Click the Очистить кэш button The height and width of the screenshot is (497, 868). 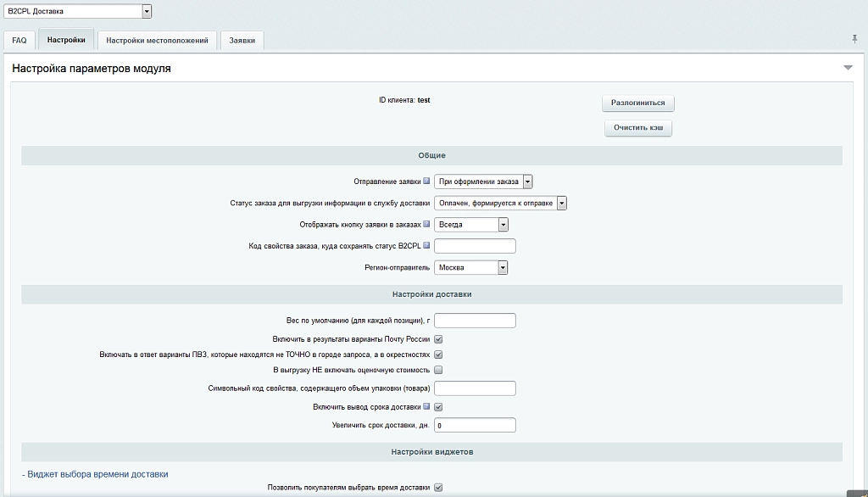click(x=638, y=128)
